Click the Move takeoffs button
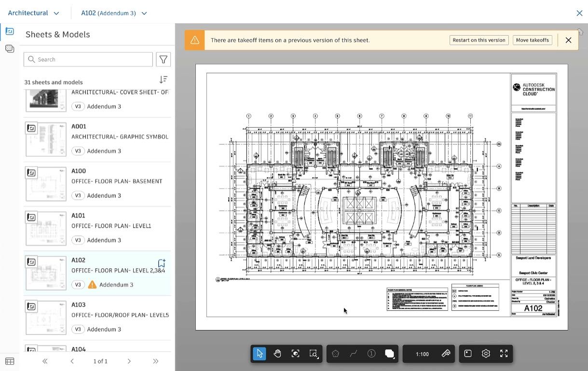 click(x=533, y=40)
